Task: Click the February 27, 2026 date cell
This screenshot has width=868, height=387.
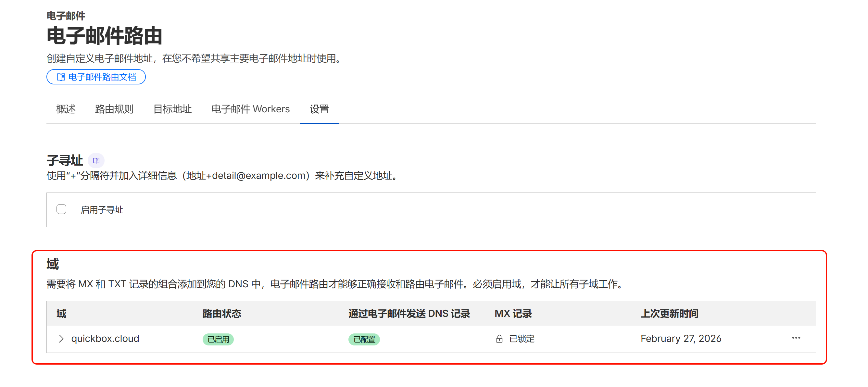Action: (x=681, y=339)
